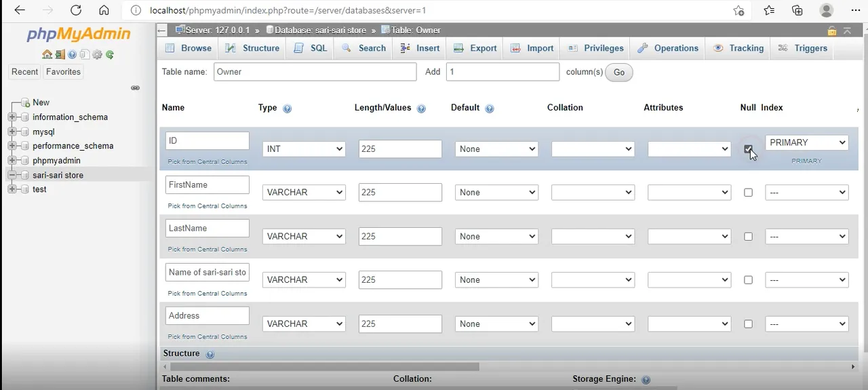Collapse the sari-sari store database node
The height and width of the screenshot is (390, 868).
click(12, 175)
